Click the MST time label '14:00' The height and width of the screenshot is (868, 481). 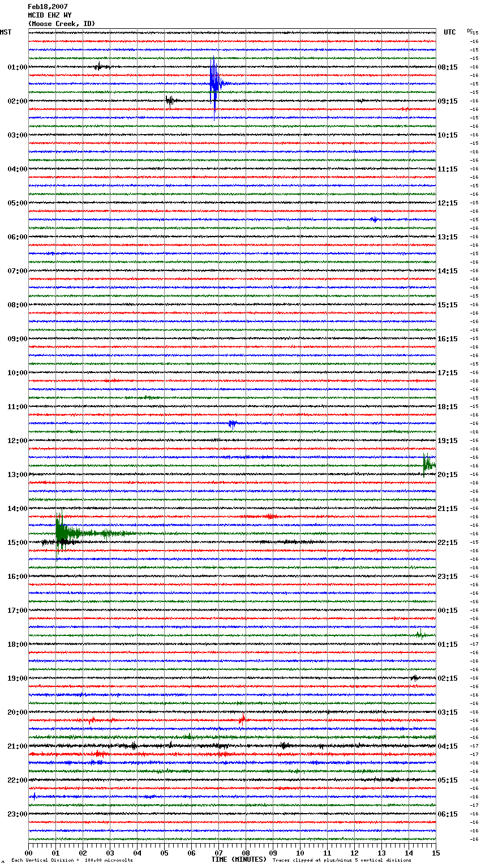tap(18, 509)
